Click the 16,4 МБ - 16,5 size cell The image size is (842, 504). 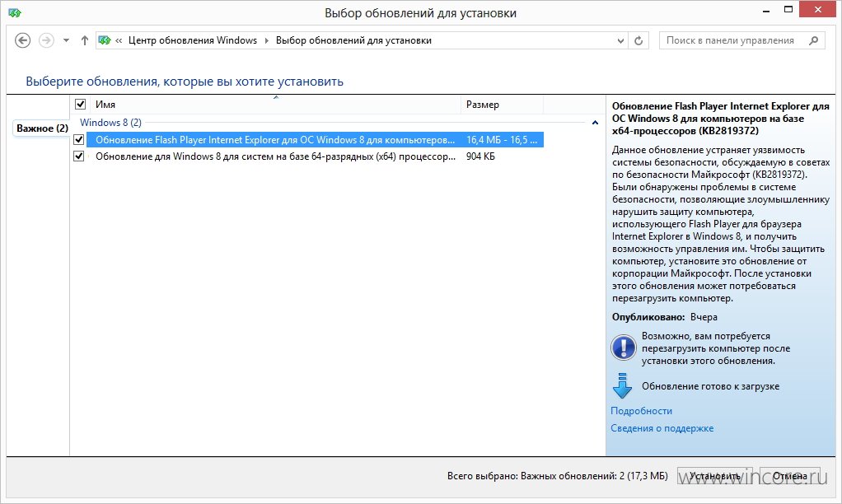pyautogui.click(x=502, y=140)
